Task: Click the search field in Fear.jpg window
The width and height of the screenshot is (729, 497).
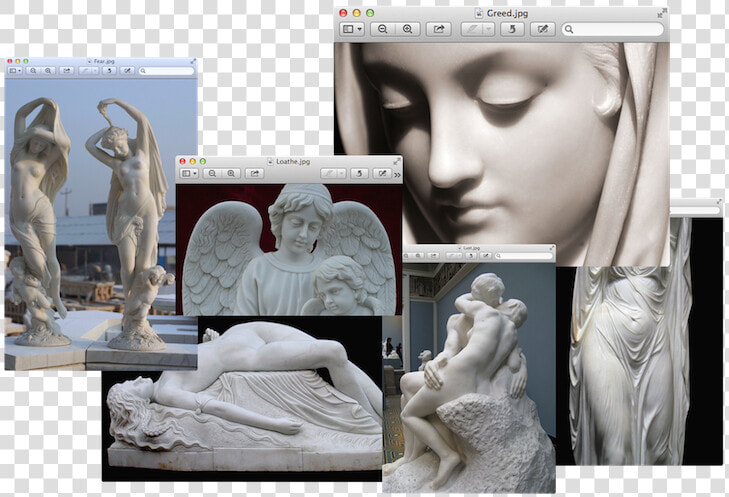Action: 166,71
